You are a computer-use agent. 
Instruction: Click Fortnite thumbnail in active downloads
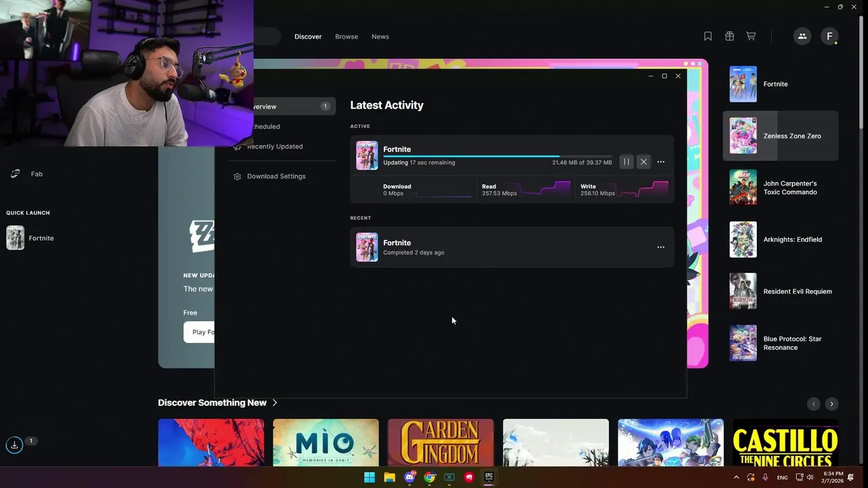(367, 155)
